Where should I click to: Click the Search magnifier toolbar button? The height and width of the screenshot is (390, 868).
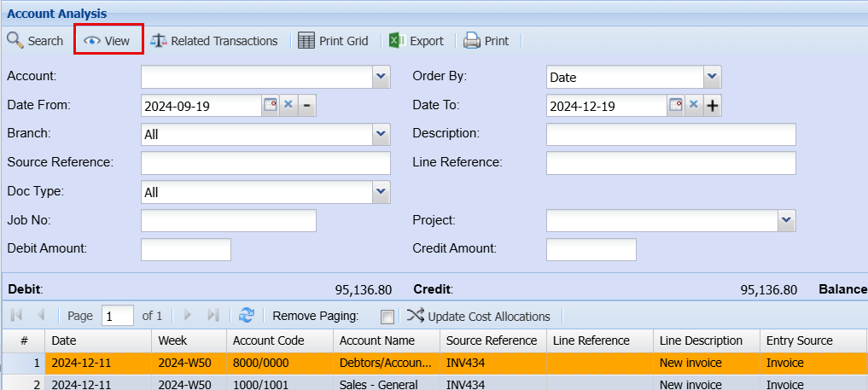pyautogui.click(x=35, y=41)
